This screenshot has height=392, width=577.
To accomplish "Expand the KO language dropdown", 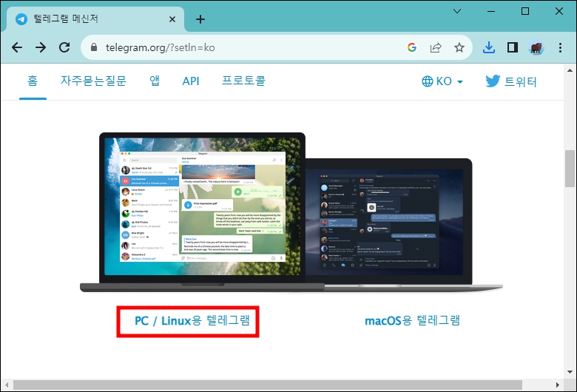I will 442,81.
